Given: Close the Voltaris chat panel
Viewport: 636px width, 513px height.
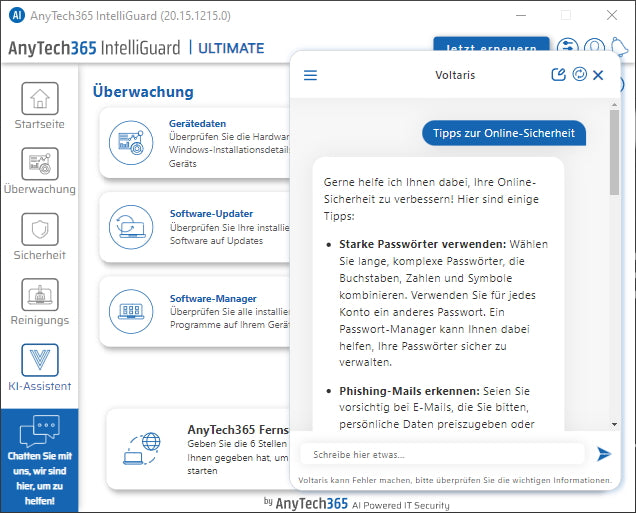Looking at the screenshot, I should (598, 75).
